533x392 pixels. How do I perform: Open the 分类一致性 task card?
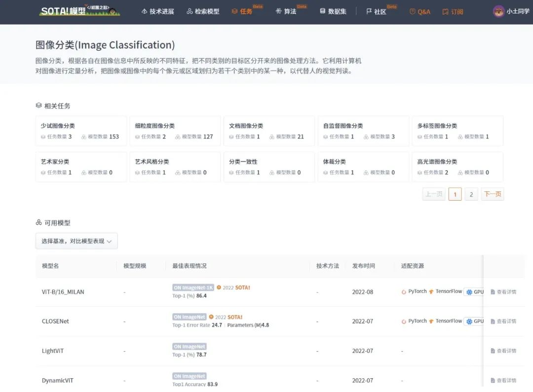tap(269, 167)
